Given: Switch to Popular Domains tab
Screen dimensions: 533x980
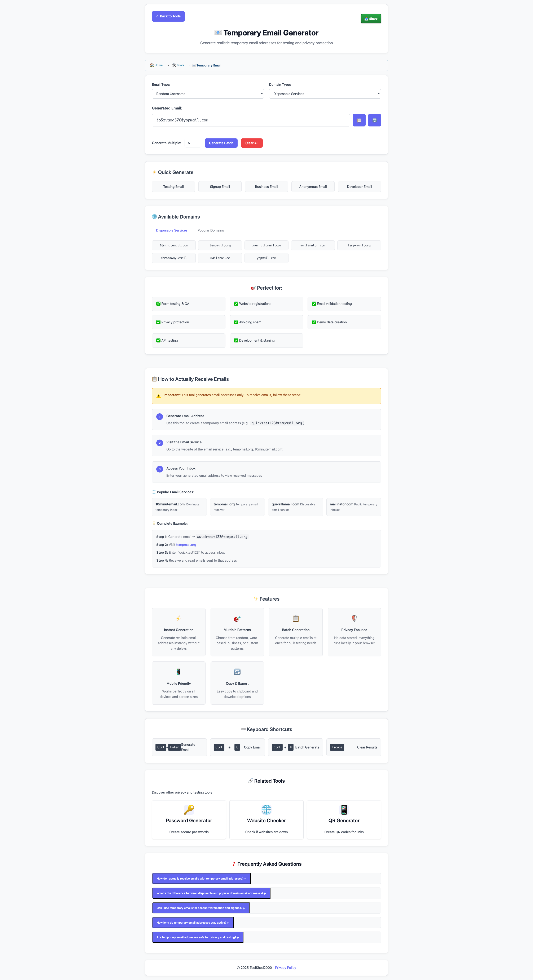Looking at the screenshot, I should (x=211, y=230).
